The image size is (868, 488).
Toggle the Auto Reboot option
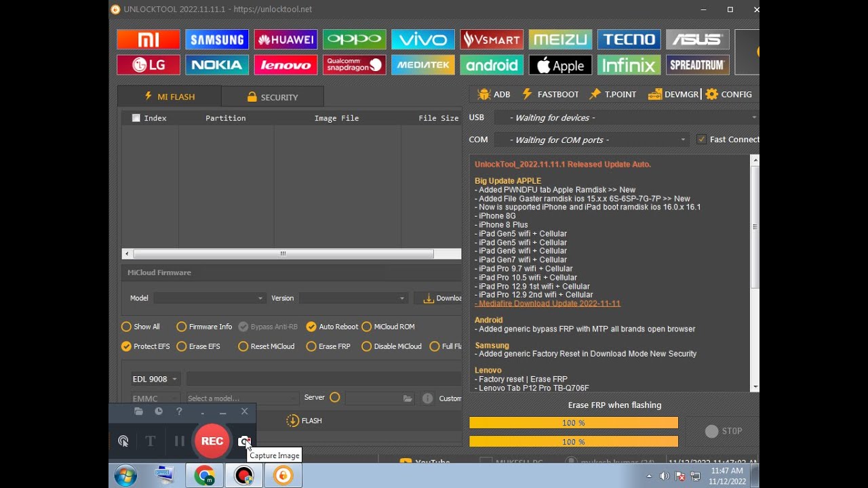tap(332, 327)
